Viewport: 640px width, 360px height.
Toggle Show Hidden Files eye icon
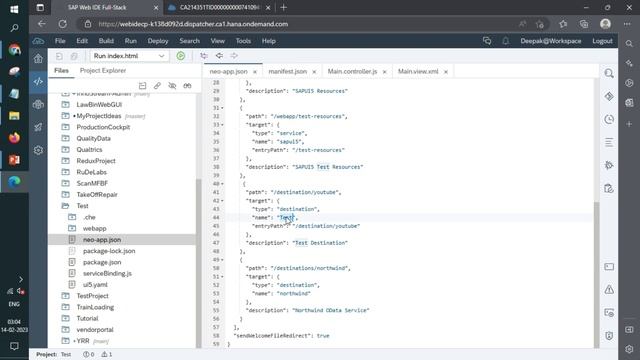coord(172,86)
